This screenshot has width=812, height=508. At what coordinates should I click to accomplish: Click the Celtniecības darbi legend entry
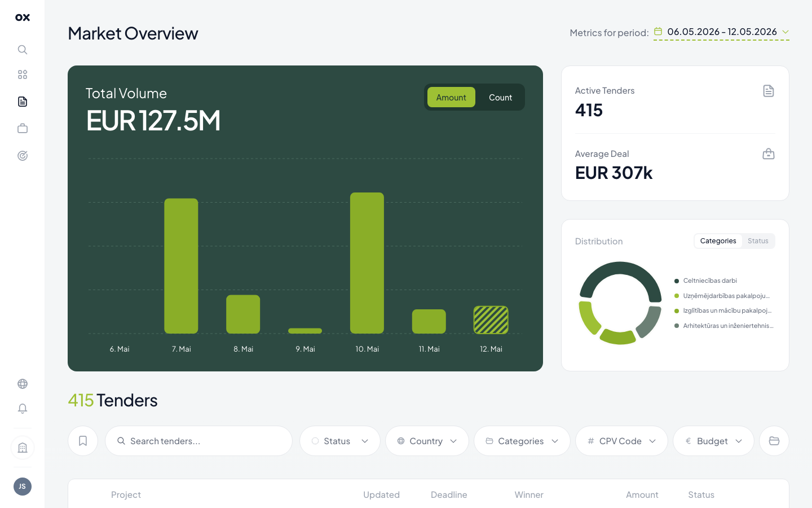click(705, 281)
